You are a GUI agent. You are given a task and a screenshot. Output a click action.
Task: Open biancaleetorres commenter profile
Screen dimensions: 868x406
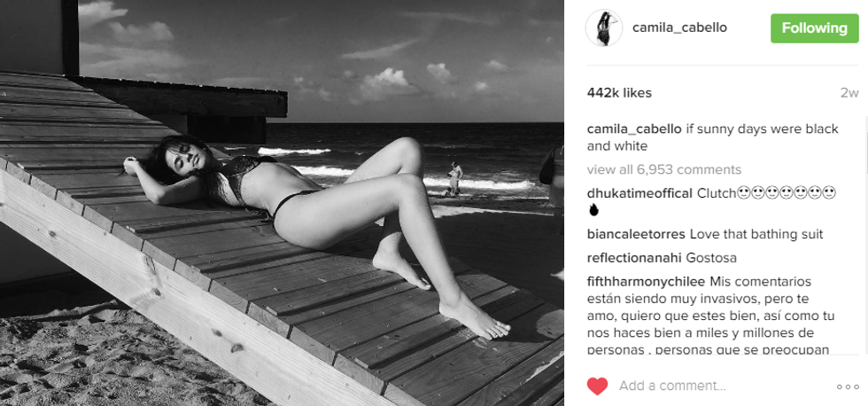(x=637, y=234)
